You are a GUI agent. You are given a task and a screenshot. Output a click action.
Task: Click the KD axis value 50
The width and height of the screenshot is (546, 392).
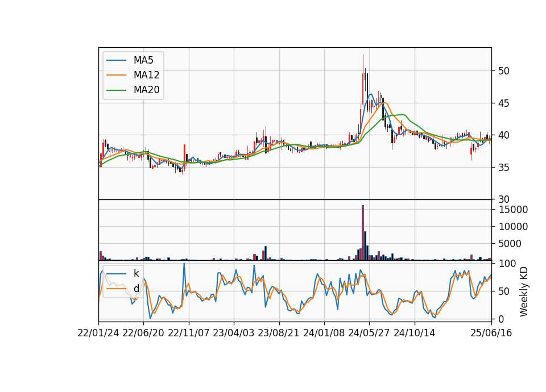coord(504,291)
